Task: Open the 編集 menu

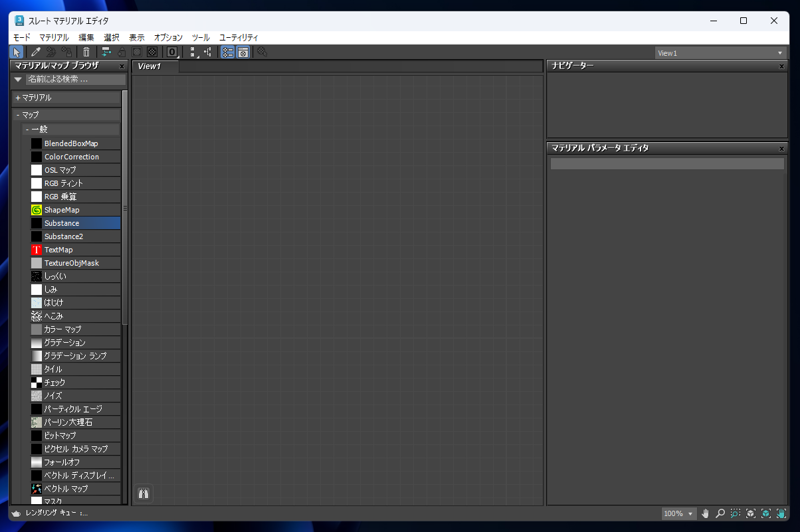Action: (x=86, y=37)
